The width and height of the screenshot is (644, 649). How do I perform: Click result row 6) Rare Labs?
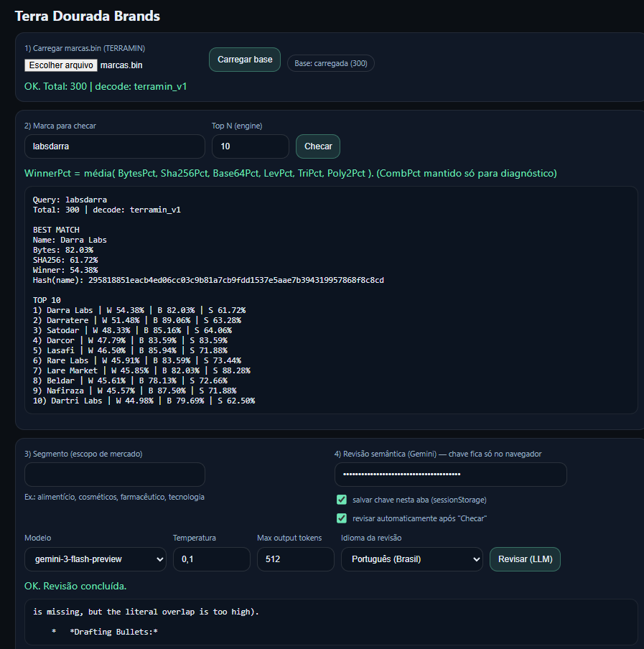click(x=137, y=360)
